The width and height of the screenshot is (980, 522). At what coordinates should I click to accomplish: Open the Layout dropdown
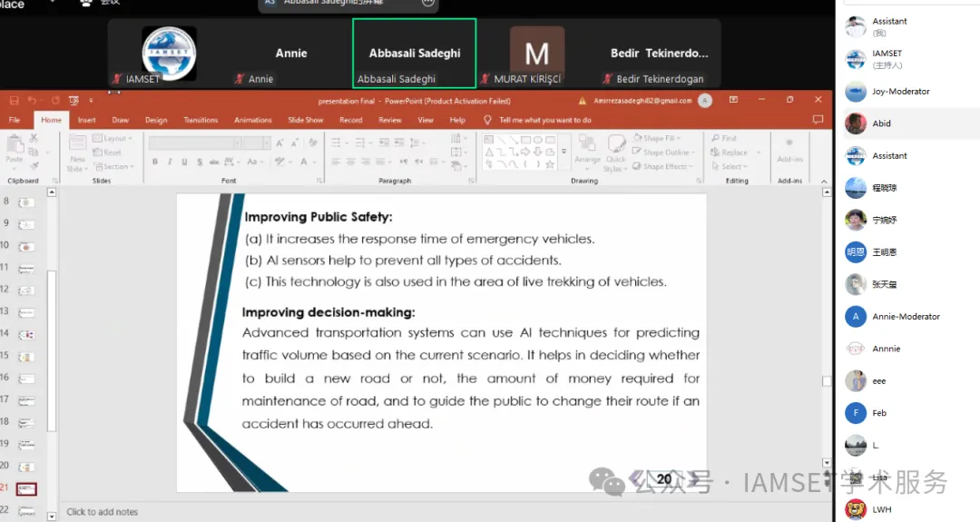[x=113, y=138]
